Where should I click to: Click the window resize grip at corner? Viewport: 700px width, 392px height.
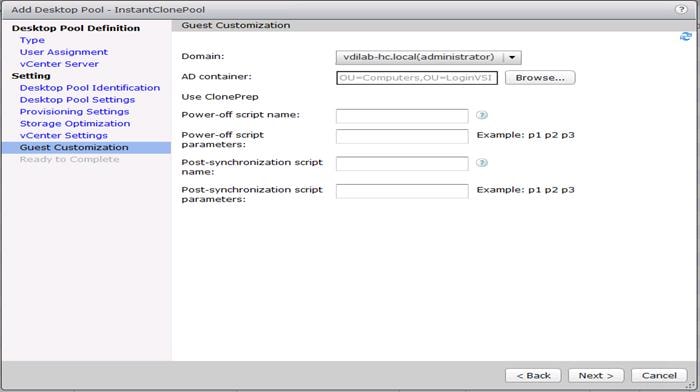coord(693,386)
